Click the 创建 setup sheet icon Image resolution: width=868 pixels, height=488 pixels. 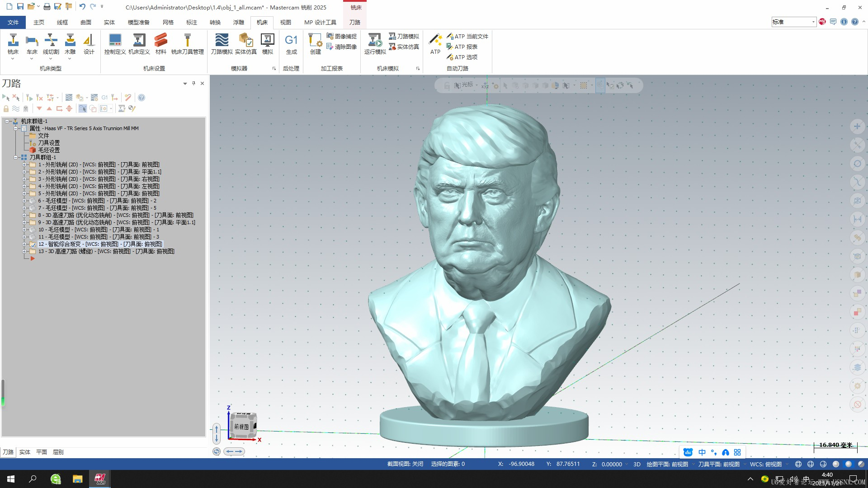click(x=315, y=41)
